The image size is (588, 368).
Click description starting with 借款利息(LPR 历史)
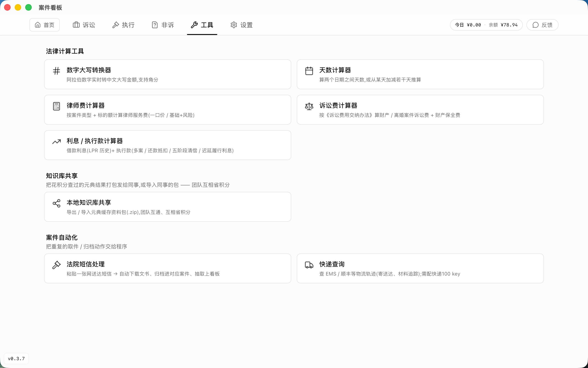click(x=150, y=151)
